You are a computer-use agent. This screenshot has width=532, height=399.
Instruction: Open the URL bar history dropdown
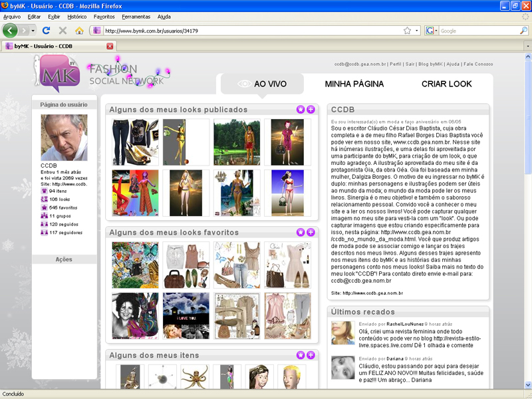tap(417, 31)
